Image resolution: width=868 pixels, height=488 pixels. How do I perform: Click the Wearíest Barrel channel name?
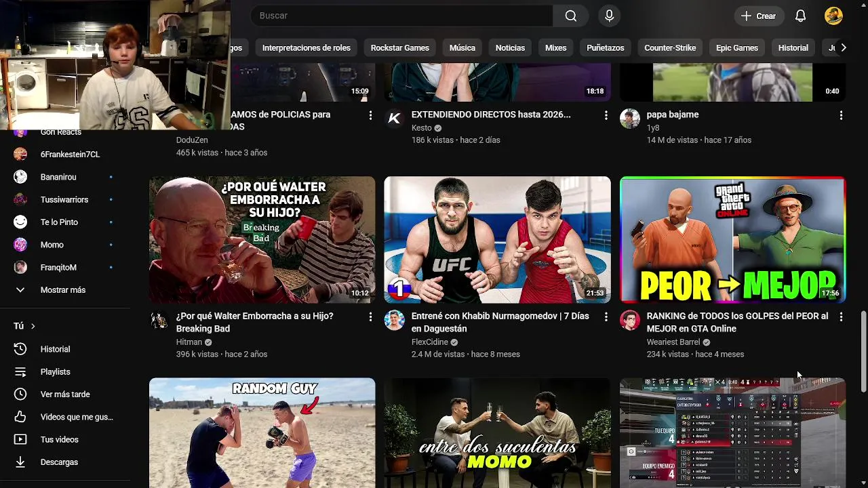(x=673, y=342)
